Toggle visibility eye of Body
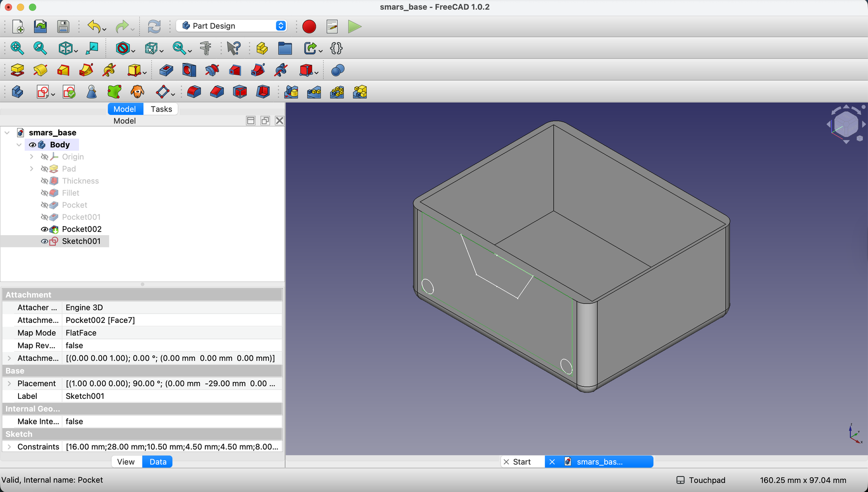Screen dimensions: 868x492 pos(33,145)
